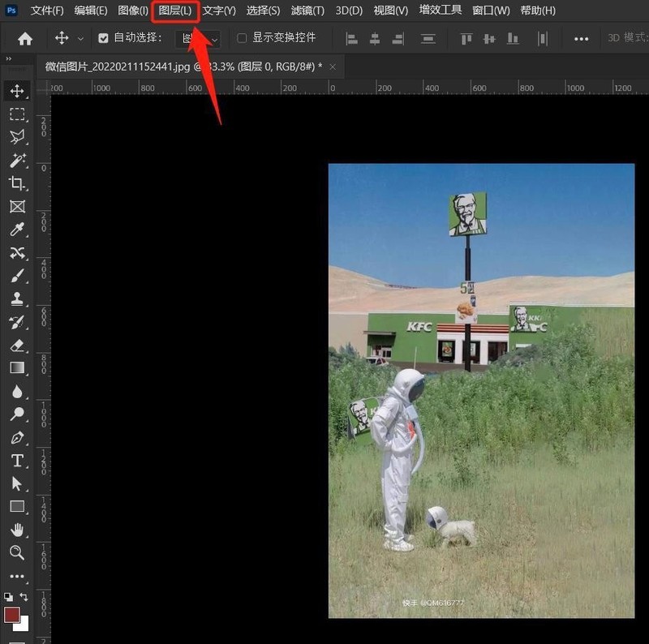Toggle the 自动选择 checkbox
The image size is (649, 644).
pos(103,38)
